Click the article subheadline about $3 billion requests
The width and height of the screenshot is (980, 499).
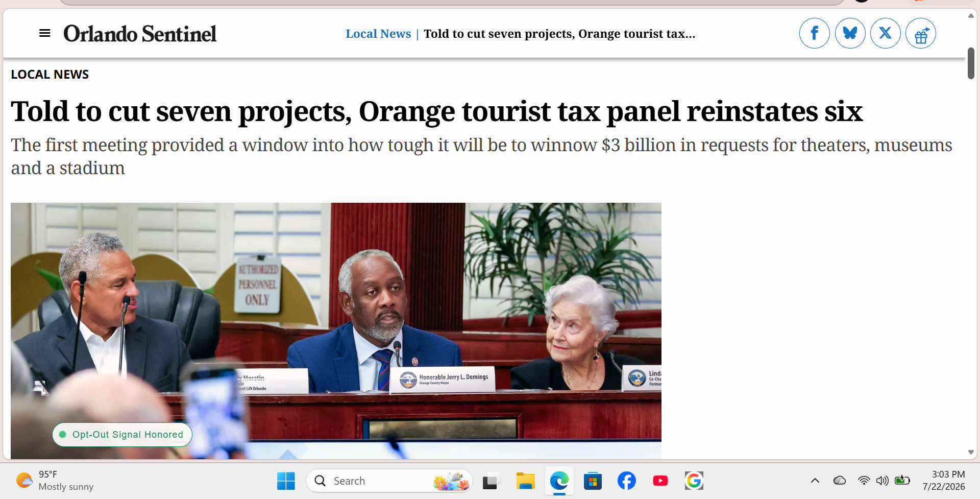(482, 156)
